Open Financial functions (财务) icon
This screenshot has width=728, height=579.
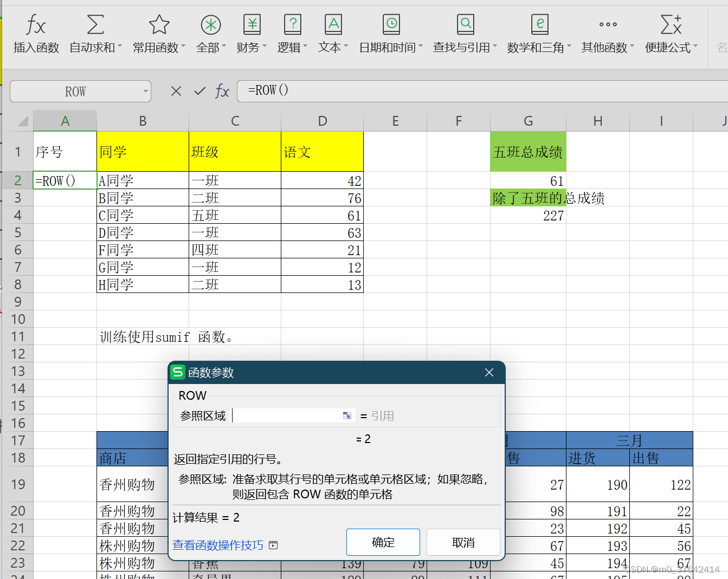tap(252, 25)
